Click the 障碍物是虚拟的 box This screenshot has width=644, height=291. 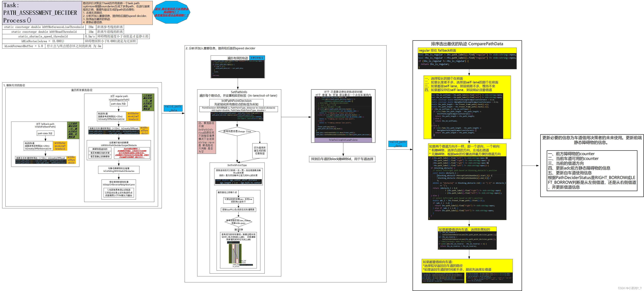100,149
